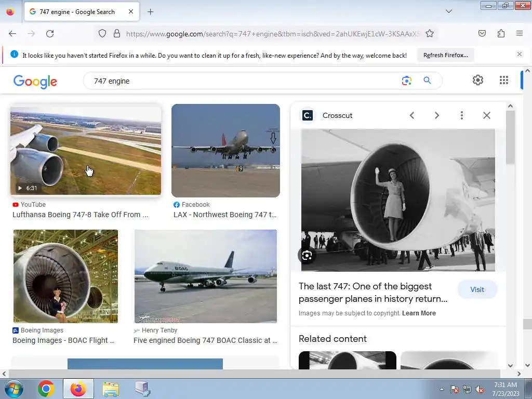Viewport: 532px width, 399px height.
Task: Open preview panel more options menu
Action: pos(461,115)
